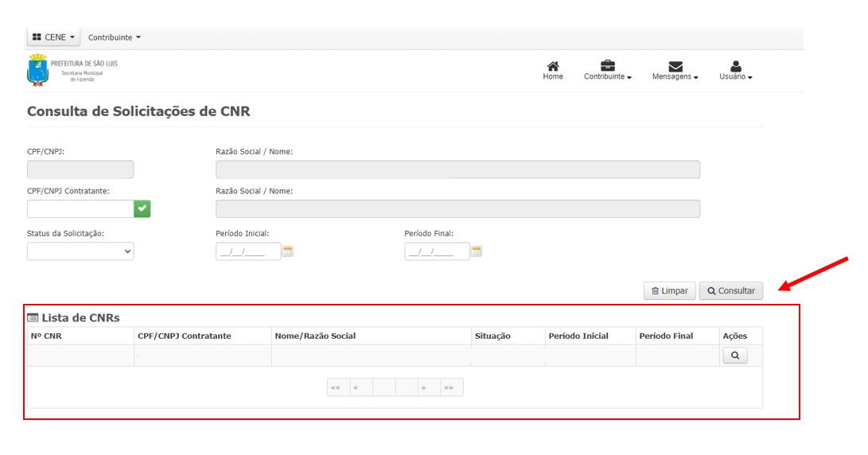This screenshot has height=455, width=868.
Task: Click the magnifier icon in Ações column
Action: click(x=734, y=356)
